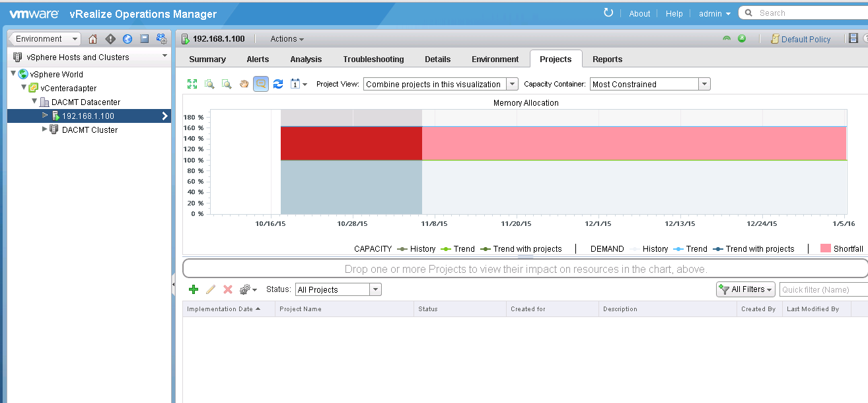868x403 pixels.
Task: Click the light green health badge icon
Action: coord(727,38)
